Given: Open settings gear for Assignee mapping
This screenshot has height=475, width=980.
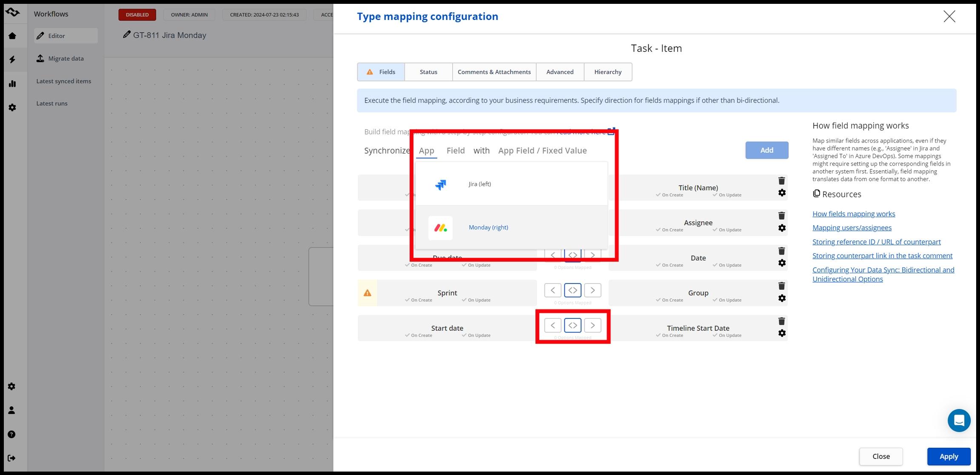Looking at the screenshot, I should click(782, 228).
